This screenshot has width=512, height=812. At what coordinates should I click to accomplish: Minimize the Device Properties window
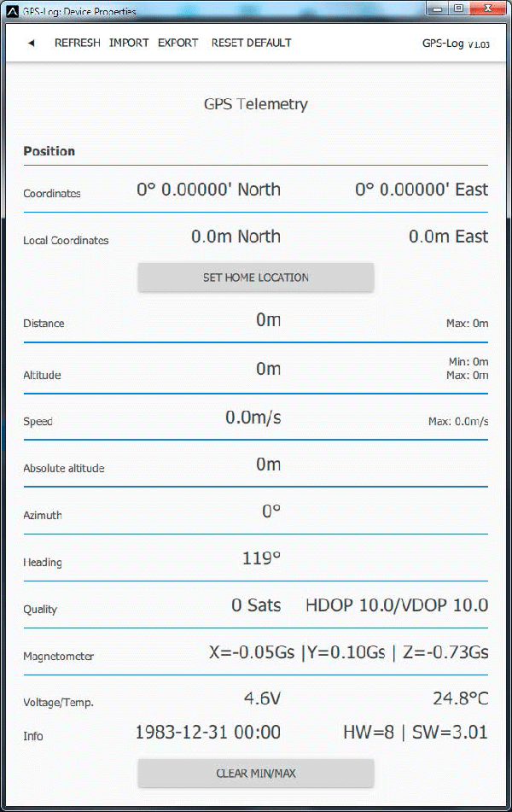click(x=439, y=9)
